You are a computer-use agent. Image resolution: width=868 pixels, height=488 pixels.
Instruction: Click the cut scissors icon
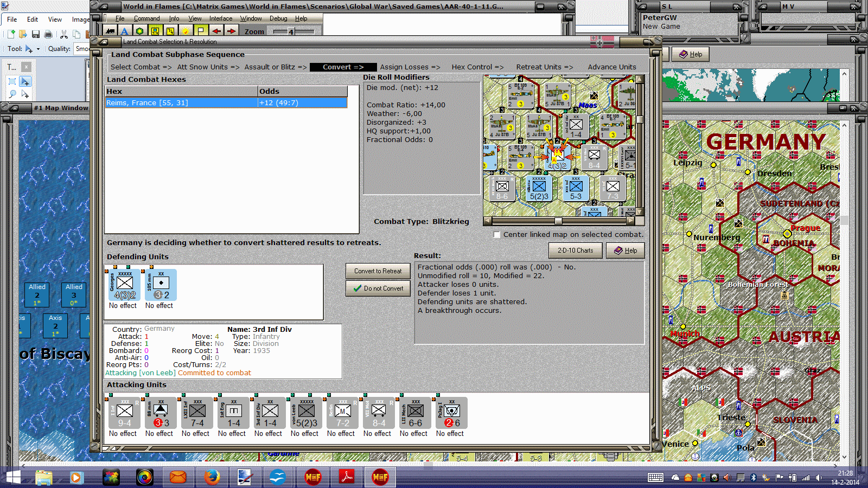64,34
